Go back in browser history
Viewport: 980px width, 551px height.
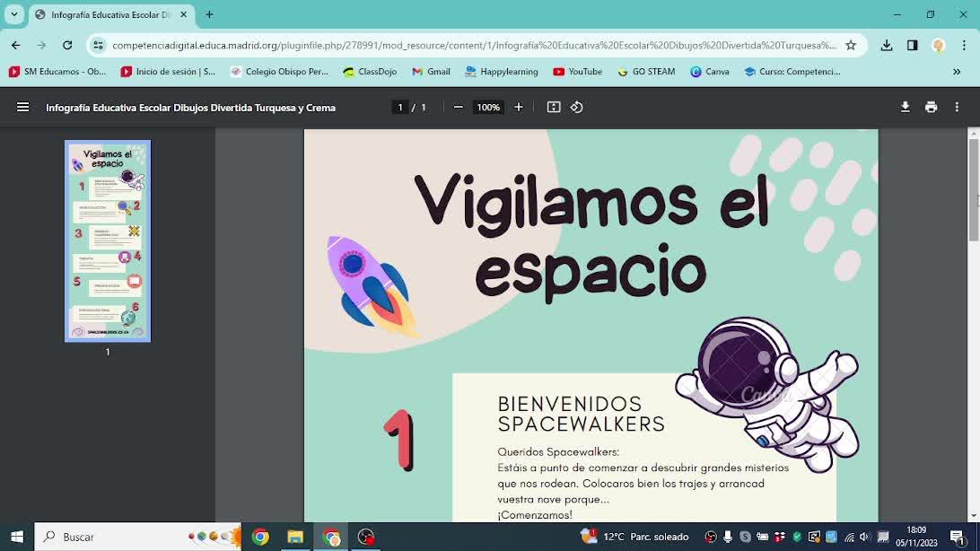click(x=15, y=45)
